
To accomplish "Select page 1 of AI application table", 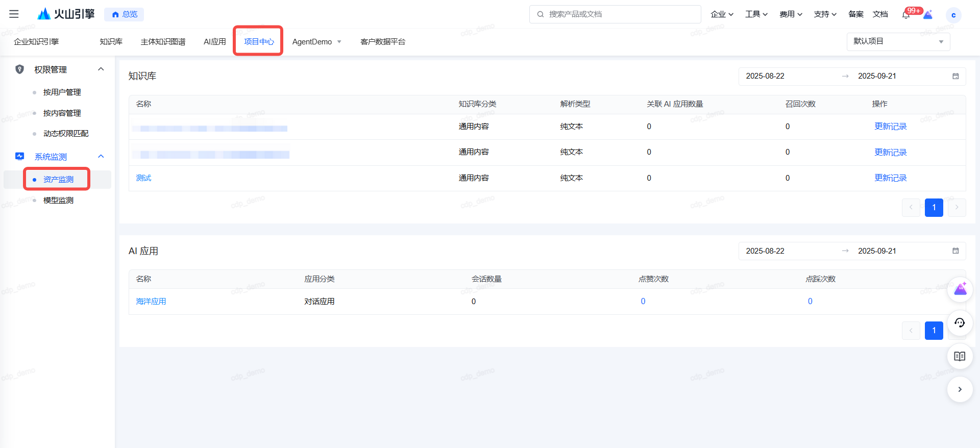I will click(934, 331).
